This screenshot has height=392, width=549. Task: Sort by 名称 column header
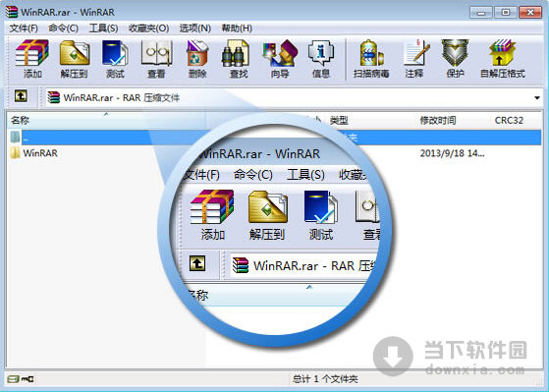click(106, 121)
